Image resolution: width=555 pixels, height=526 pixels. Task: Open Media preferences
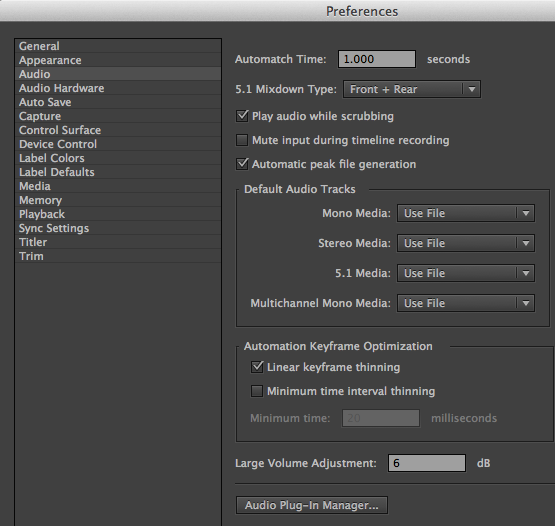[x=118, y=186]
